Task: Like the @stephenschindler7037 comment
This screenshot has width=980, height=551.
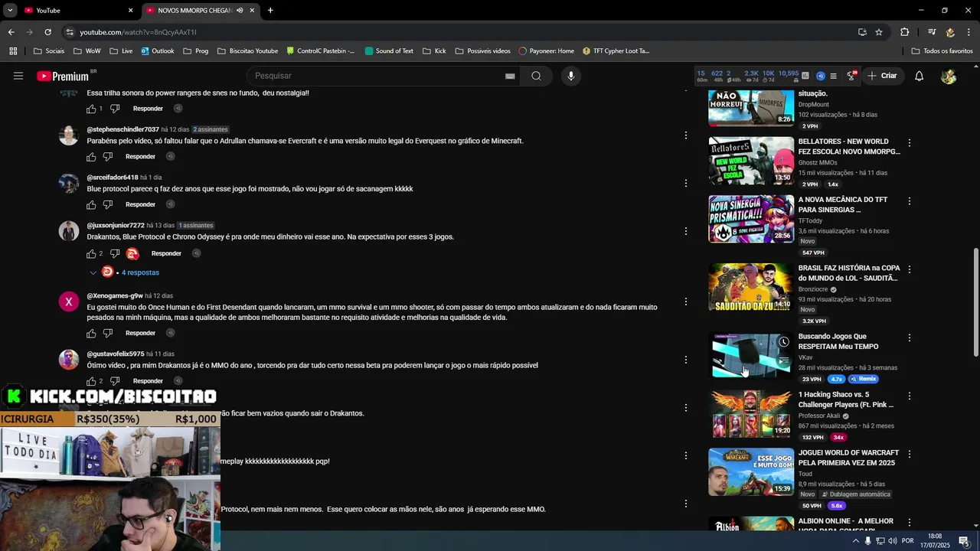Action: point(91,157)
